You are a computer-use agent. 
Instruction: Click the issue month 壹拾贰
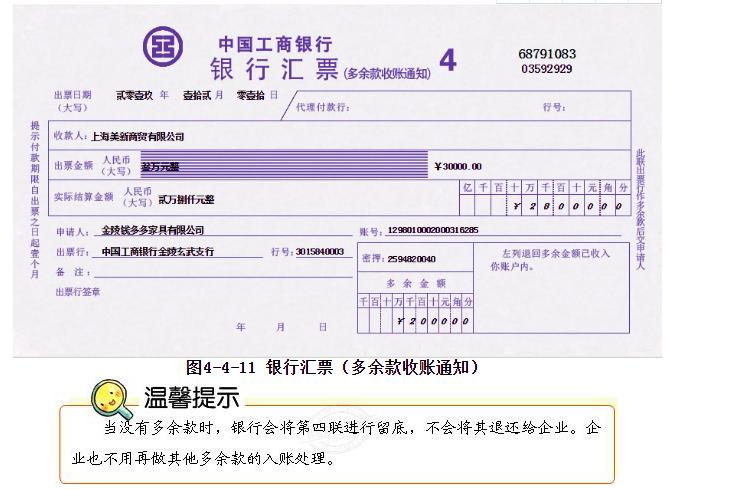(x=197, y=95)
